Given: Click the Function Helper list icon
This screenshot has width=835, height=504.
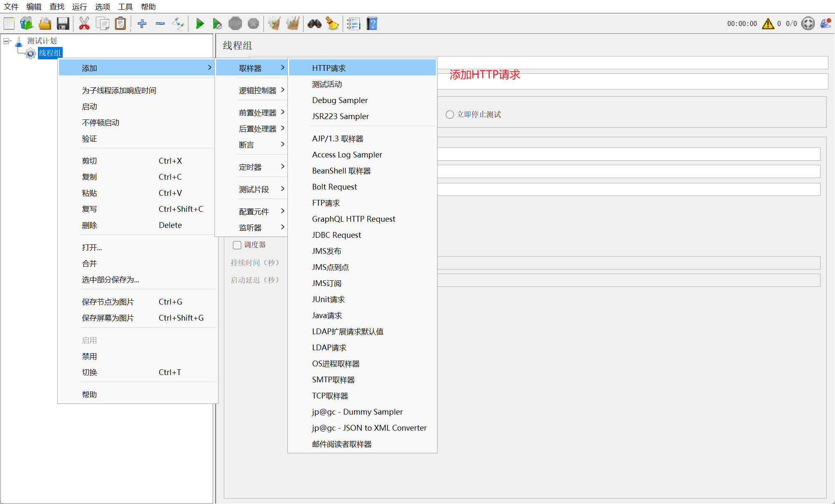Looking at the screenshot, I should coord(353,23).
